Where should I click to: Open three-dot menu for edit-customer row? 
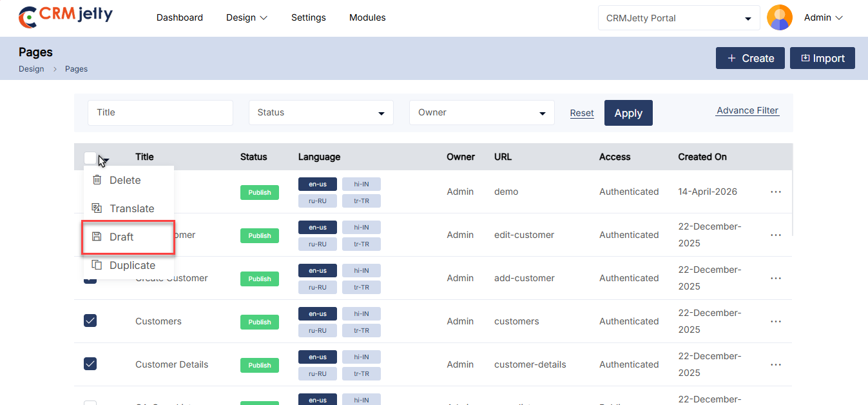776,235
